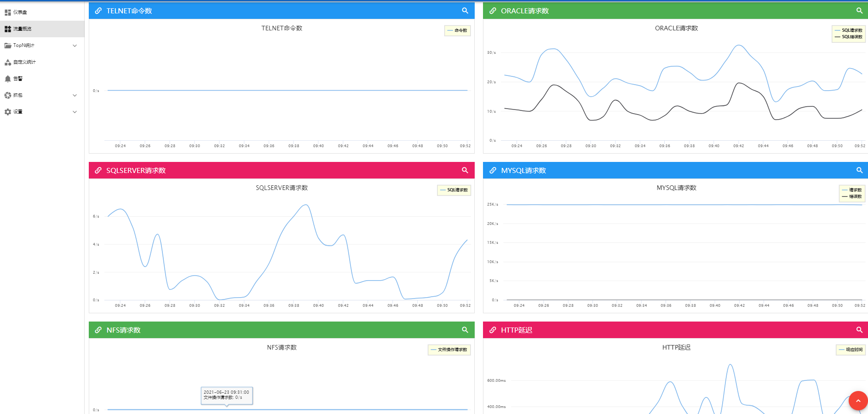Image resolution: width=868 pixels, height=414 pixels.
Task: Click the TELNET命令数 header title
Action: click(x=129, y=11)
